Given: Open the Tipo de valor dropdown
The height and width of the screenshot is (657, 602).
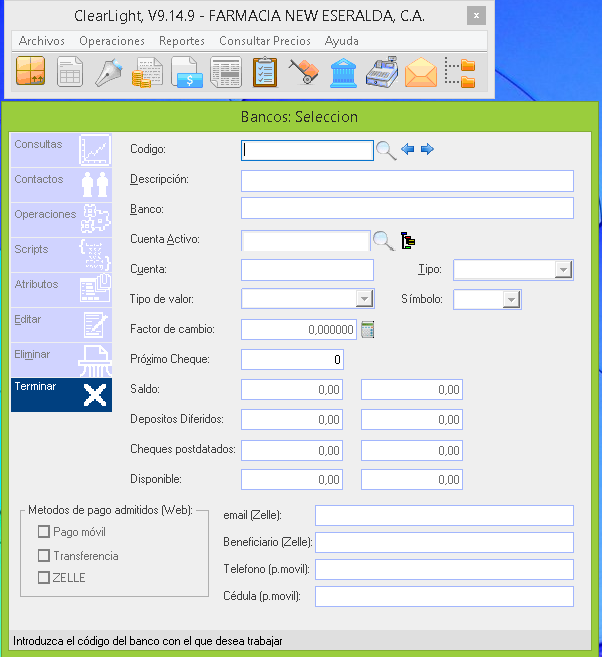Looking at the screenshot, I should point(364,299).
